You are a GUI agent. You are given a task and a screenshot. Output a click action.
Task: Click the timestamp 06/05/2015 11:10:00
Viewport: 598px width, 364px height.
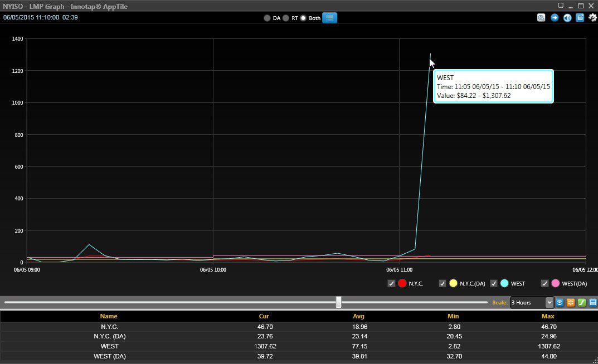pos(31,17)
